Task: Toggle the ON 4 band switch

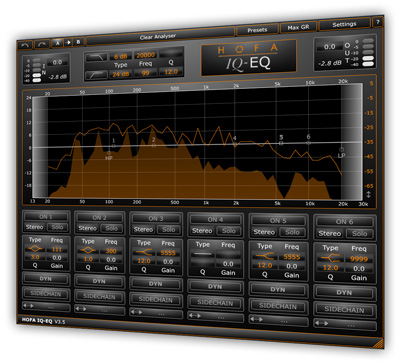Action: [x=215, y=220]
